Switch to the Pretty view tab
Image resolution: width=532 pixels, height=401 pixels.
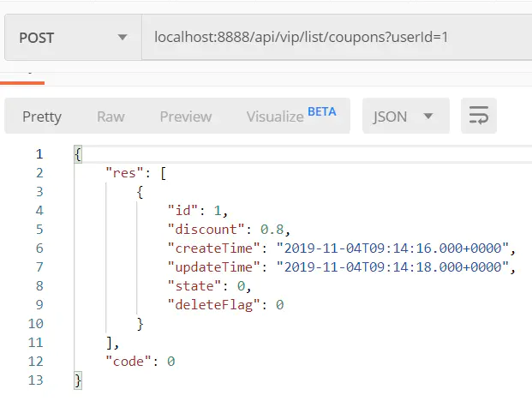point(42,117)
